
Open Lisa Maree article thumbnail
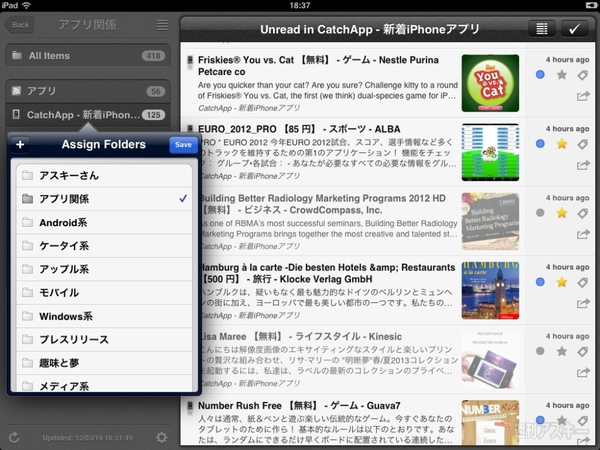click(490, 360)
